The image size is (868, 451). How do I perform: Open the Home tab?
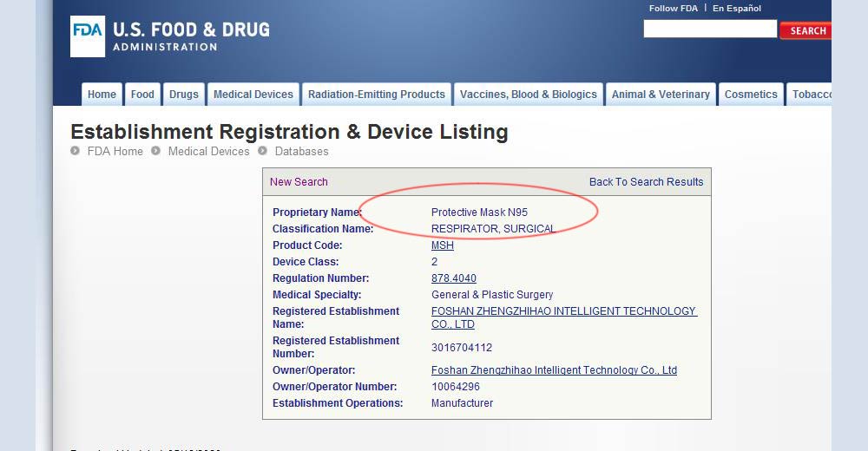[102, 95]
